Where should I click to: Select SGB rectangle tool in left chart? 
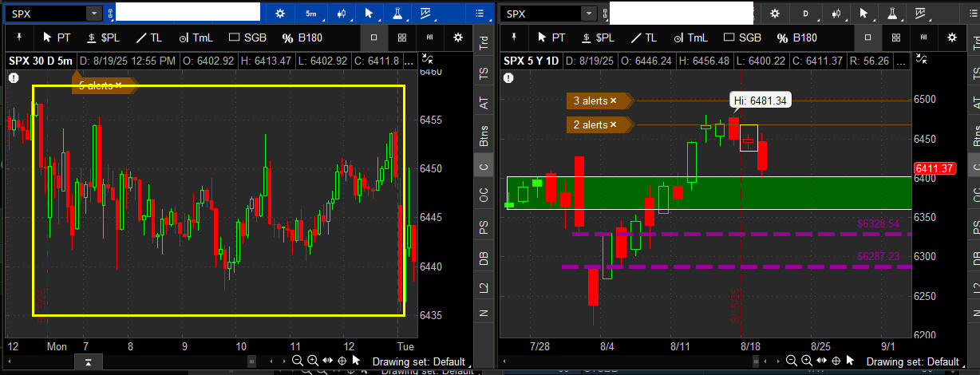coord(248,37)
